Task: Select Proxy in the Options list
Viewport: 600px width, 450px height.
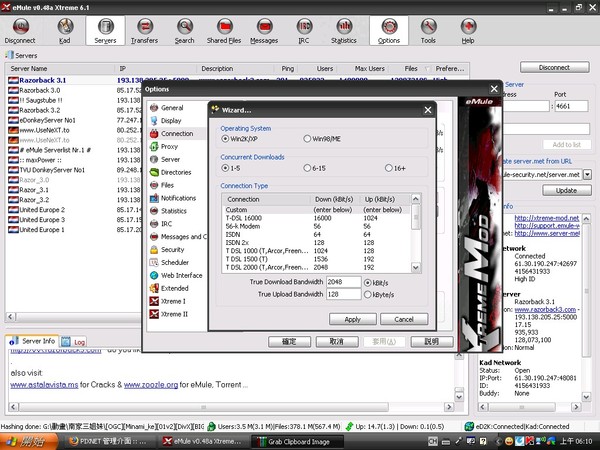Action: [169, 147]
